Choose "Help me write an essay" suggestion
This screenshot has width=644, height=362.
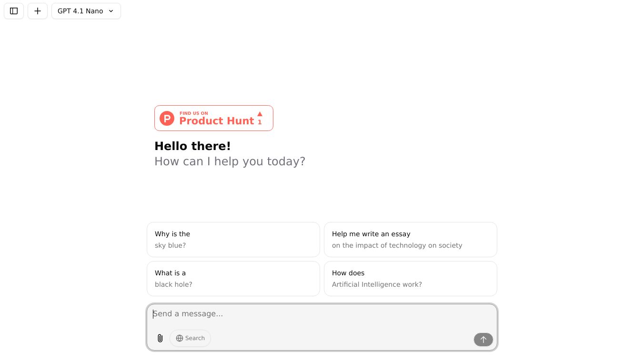[x=410, y=240]
